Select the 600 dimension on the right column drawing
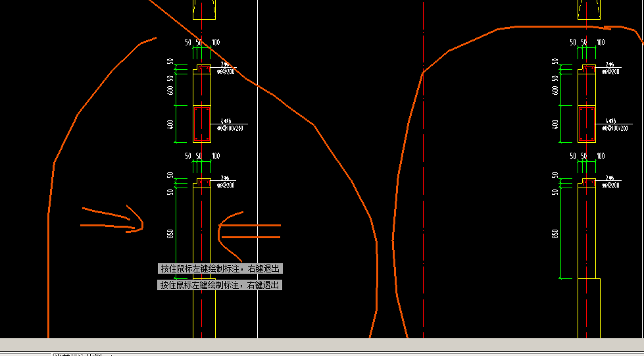Image resolution: width=644 pixels, height=356 pixels. [x=555, y=89]
